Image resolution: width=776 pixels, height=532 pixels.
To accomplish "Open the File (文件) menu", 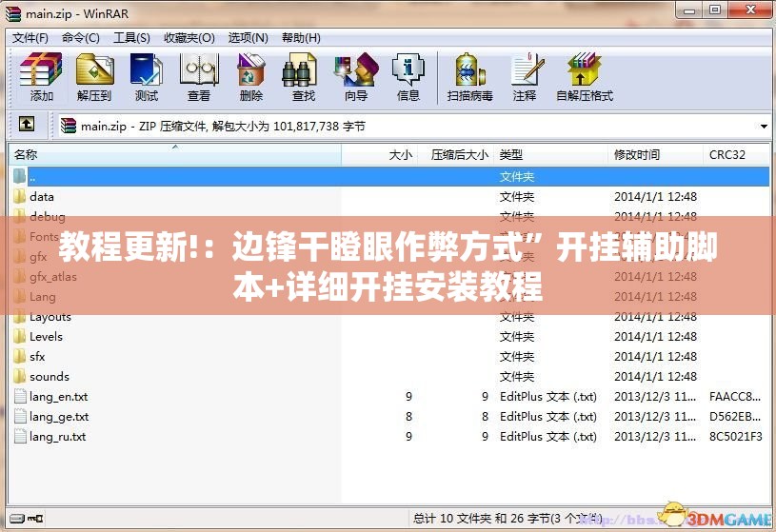I will 30,38.
